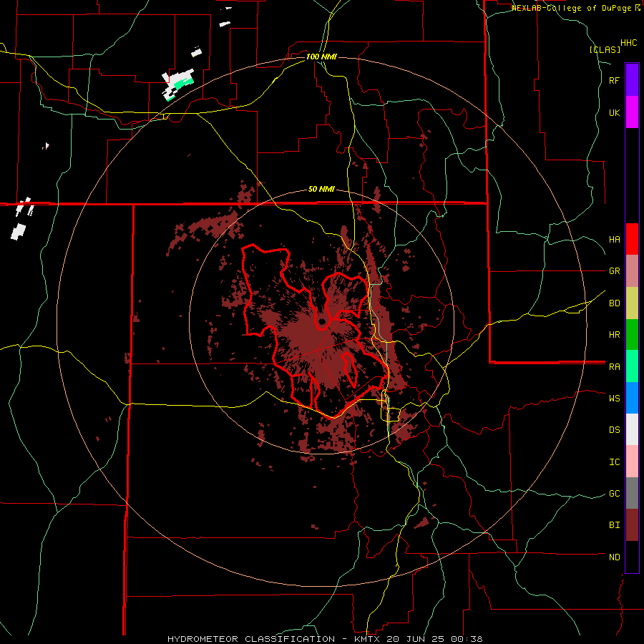Click the 'NEXLAB-College of DuPage' credit text

(x=571, y=8)
